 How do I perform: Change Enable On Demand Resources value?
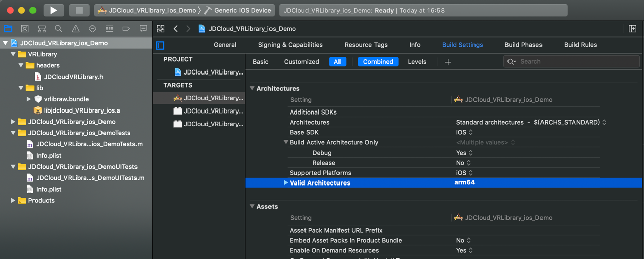(x=464, y=250)
